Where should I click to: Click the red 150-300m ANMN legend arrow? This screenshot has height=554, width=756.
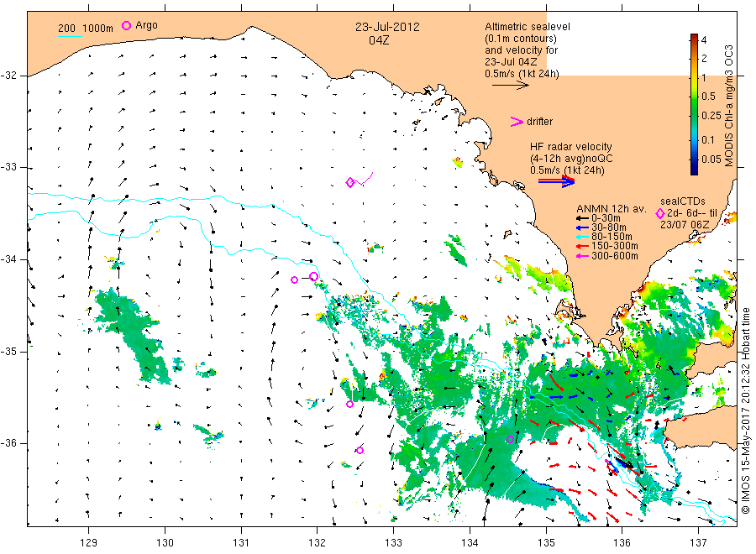coord(582,246)
